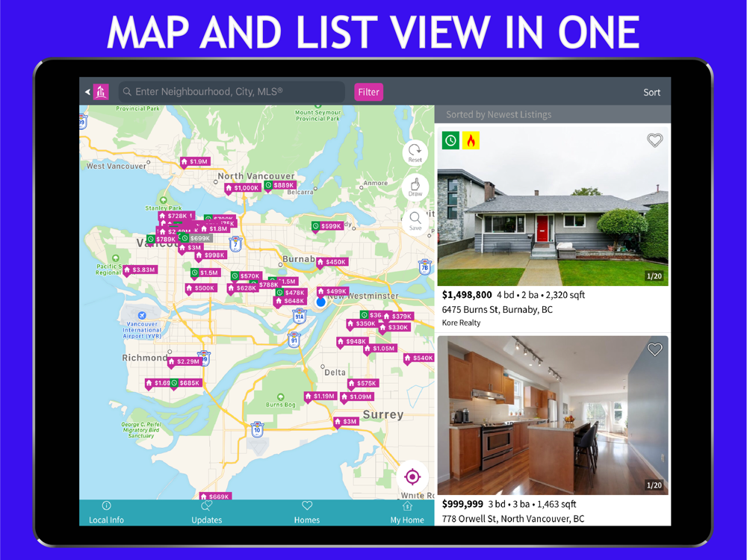Select the $998K map pin
Screen dimensions: 747x560
click(211, 255)
